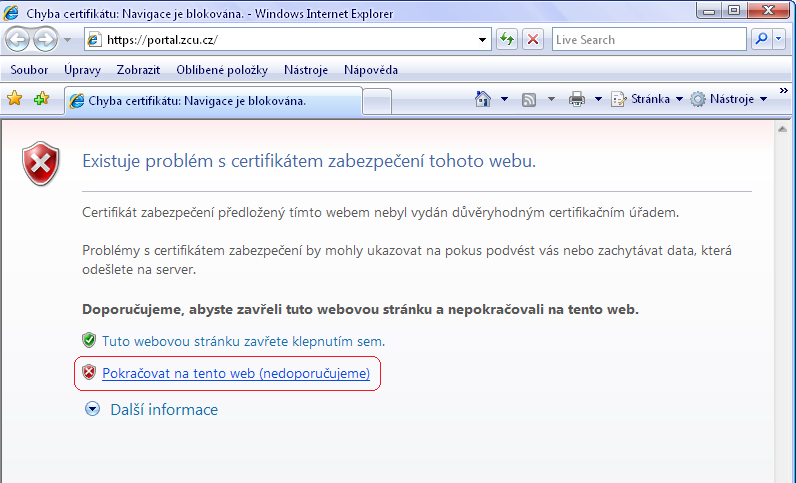Screen dimensions: 796x483
Task: Open the Oblíbené položky menu
Action: pyautogui.click(x=222, y=70)
